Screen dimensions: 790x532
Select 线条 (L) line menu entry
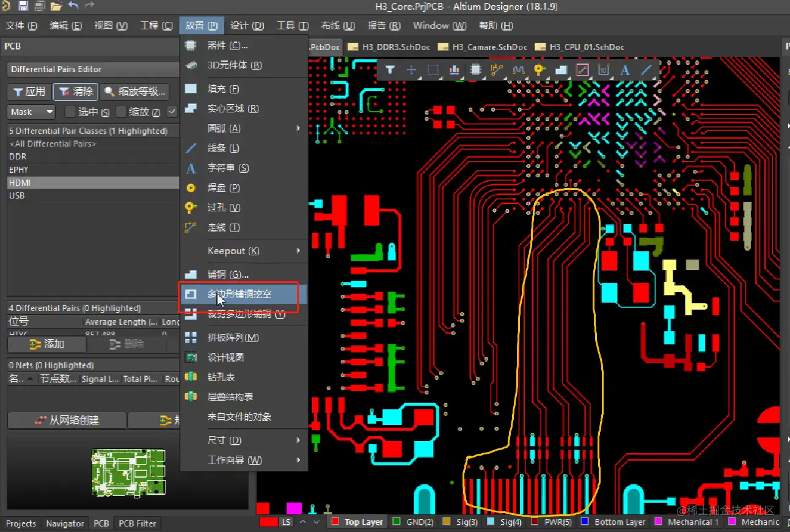coord(243,148)
